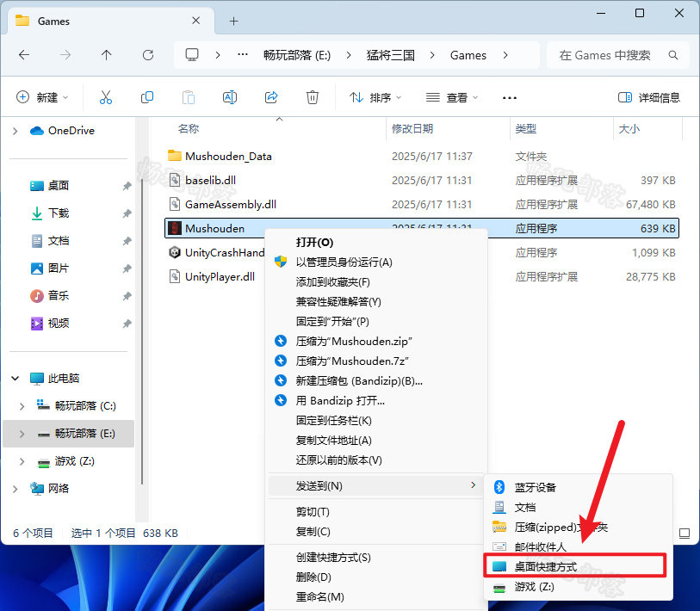
Task: Select the UnityPlayer.dll file icon
Action: tap(174, 276)
